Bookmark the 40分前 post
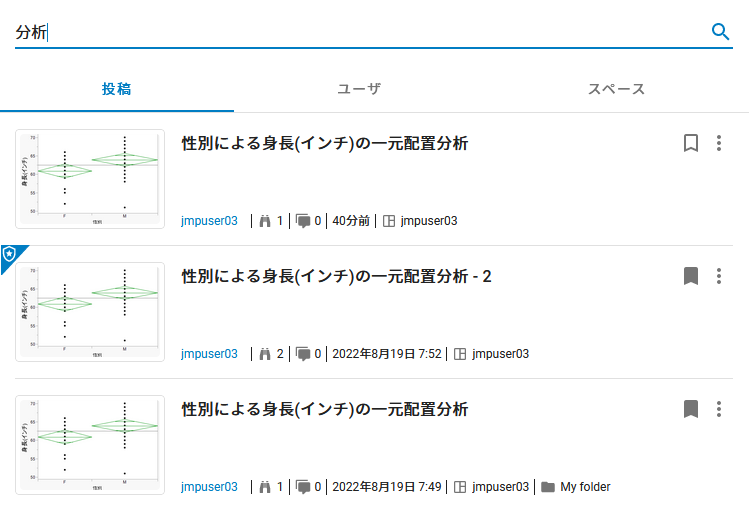The width and height of the screenshot is (749, 532). (x=691, y=143)
